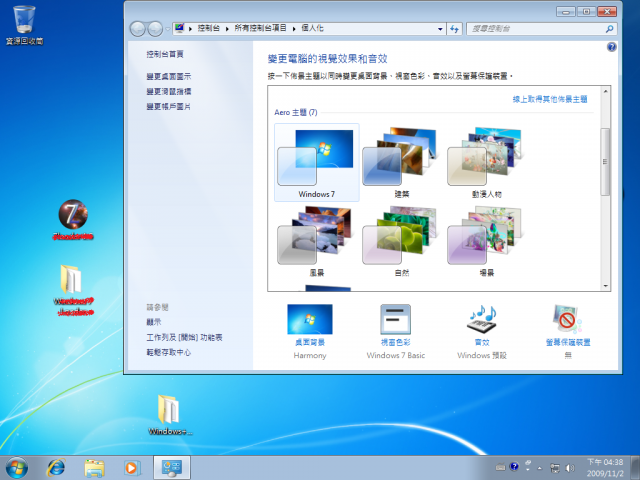Select the middle-left desktop folder icon
The width and height of the screenshot is (640, 480).
click(x=73, y=290)
